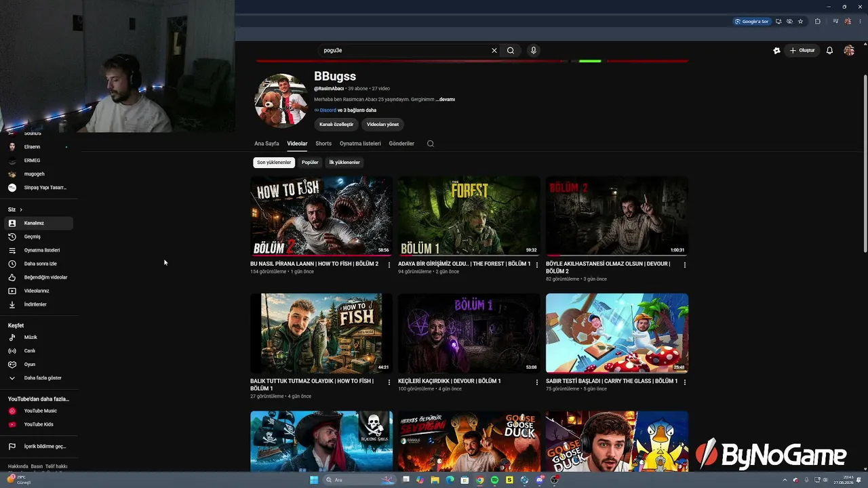Open options menu for CARRY THE GLASS video
Image resolution: width=868 pixels, height=488 pixels.
pyautogui.click(x=685, y=382)
